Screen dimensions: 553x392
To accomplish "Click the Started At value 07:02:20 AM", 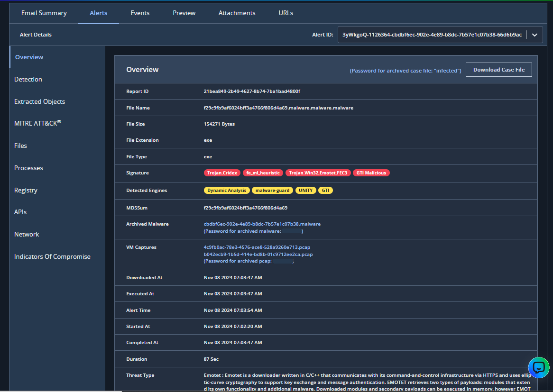I will [x=233, y=327].
